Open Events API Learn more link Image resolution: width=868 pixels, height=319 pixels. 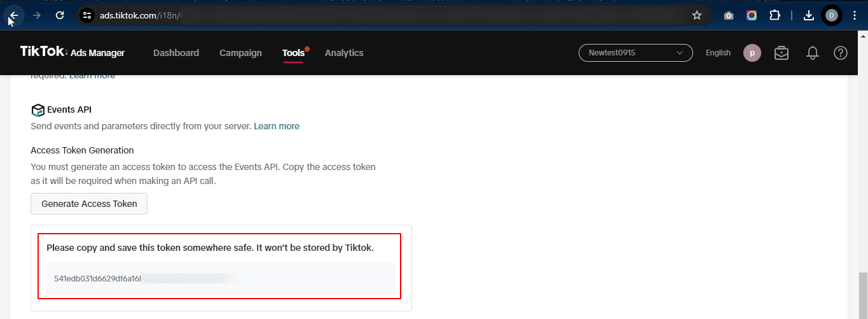(x=277, y=126)
